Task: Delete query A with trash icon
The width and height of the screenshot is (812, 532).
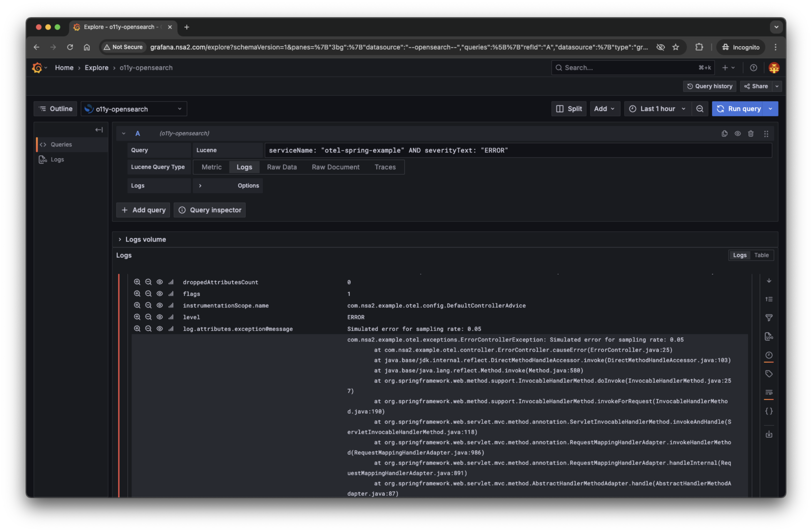Action: coord(751,133)
